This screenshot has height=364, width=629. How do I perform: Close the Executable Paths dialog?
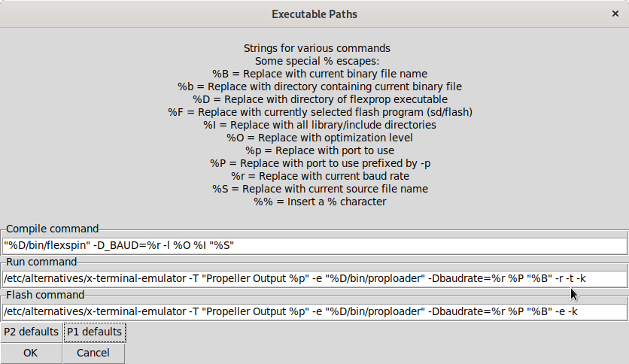pos(615,14)
